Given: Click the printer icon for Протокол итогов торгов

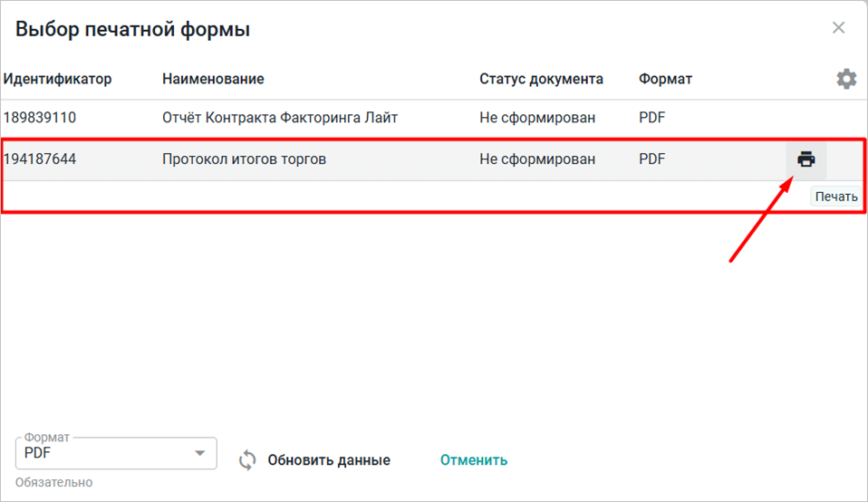Looking at the screenshot, I should 805,159.
